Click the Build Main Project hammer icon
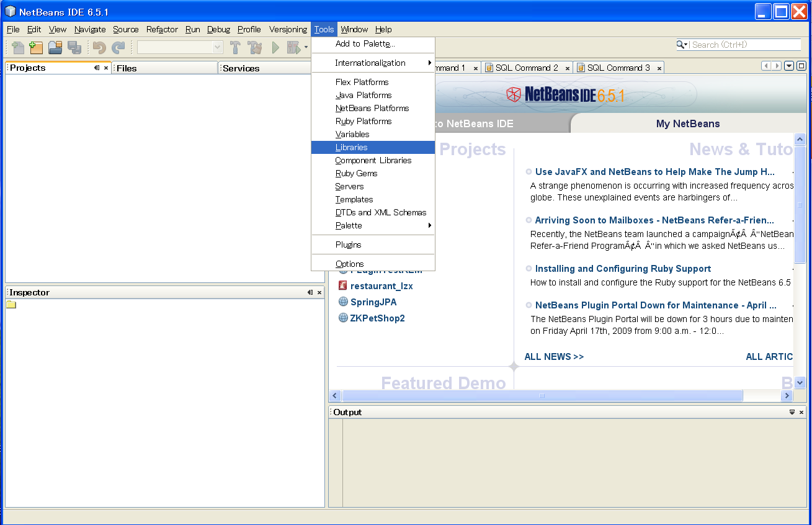 (235, 47)
